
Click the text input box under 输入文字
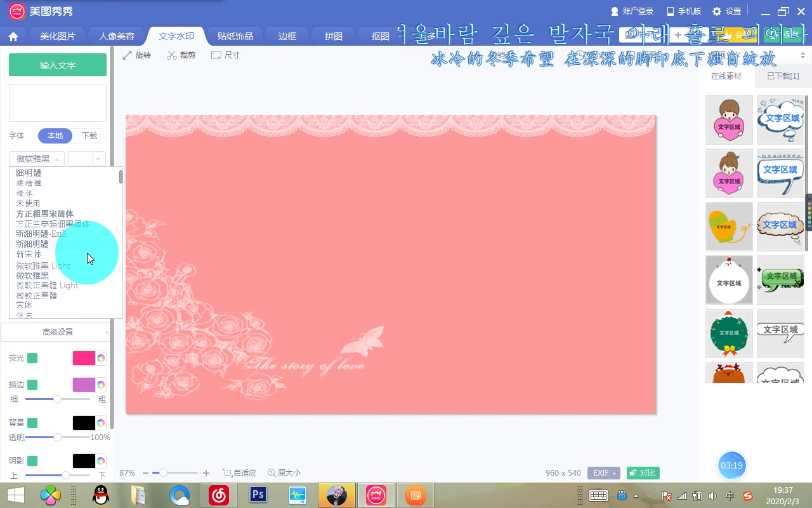pos(58,103)
